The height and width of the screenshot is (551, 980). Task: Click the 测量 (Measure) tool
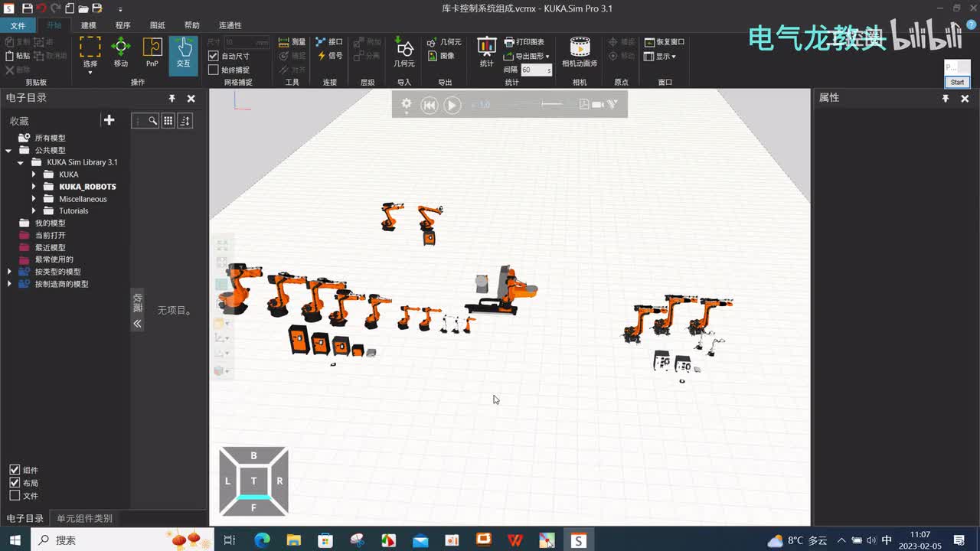click(292, 42)
